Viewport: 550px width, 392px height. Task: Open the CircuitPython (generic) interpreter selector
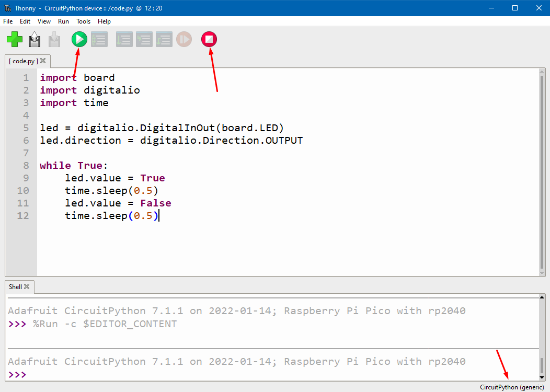(511, 387)
